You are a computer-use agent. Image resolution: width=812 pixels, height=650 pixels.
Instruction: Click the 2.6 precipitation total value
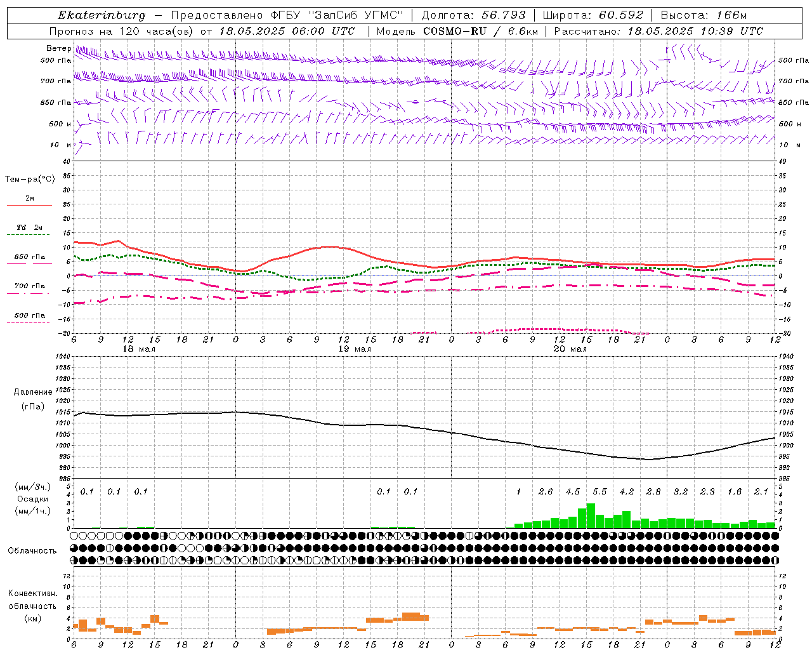[546, 492]
